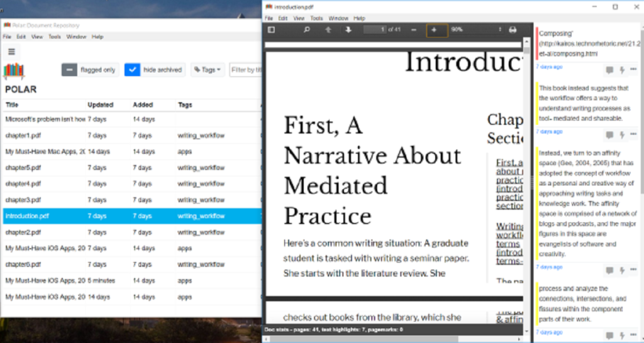Screen dimensions: 644x343
Task: Open the Tools menu in introduction.pdf window
Action: [x=316, y=19]
